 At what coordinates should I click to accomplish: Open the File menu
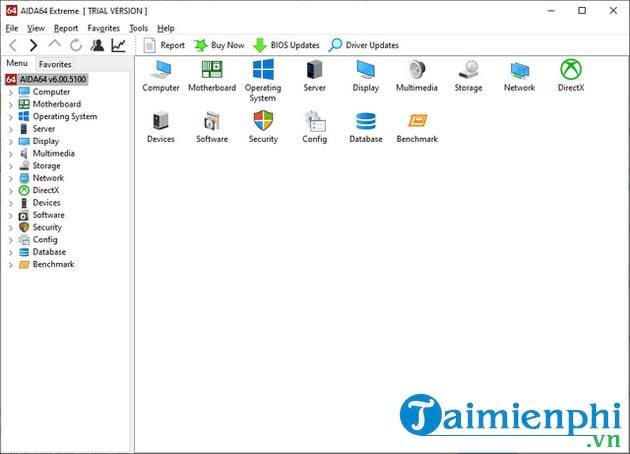12,28
